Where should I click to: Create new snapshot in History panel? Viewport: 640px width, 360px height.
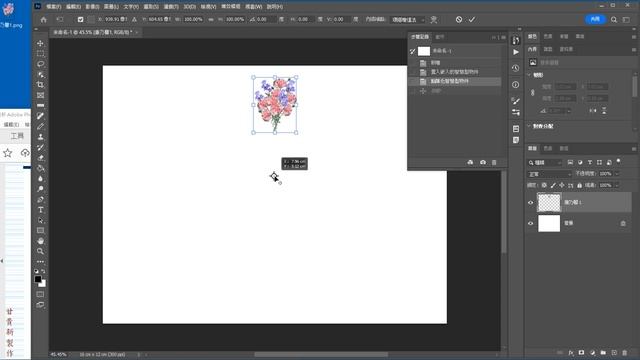tap(483, 162)
